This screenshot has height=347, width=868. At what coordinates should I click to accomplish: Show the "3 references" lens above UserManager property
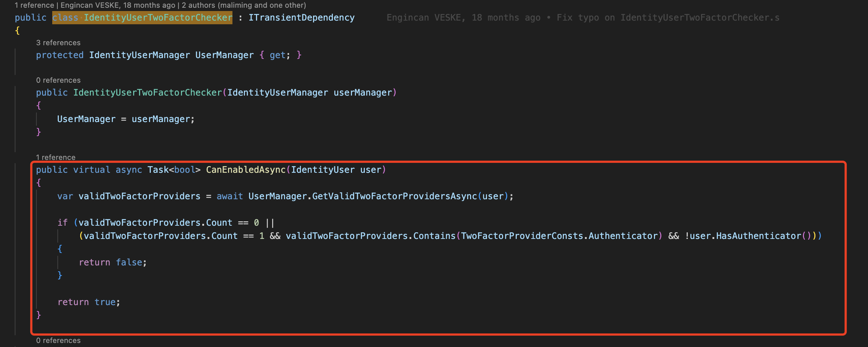pos(58,43)
